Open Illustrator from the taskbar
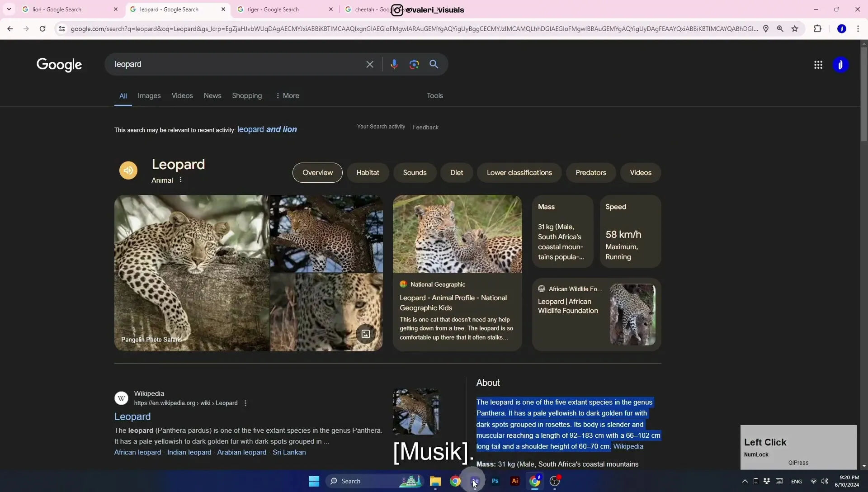 click(x=514, y=481)
